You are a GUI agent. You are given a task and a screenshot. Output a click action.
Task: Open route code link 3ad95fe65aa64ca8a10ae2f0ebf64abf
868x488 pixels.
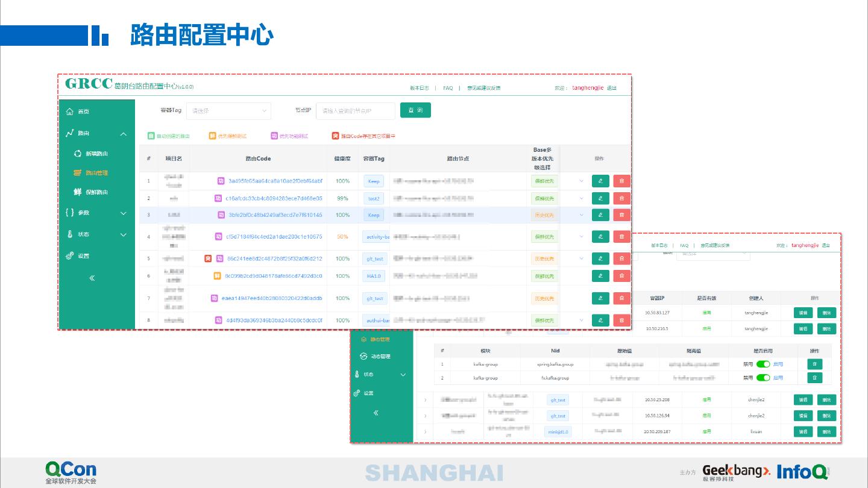click(275, 181)
